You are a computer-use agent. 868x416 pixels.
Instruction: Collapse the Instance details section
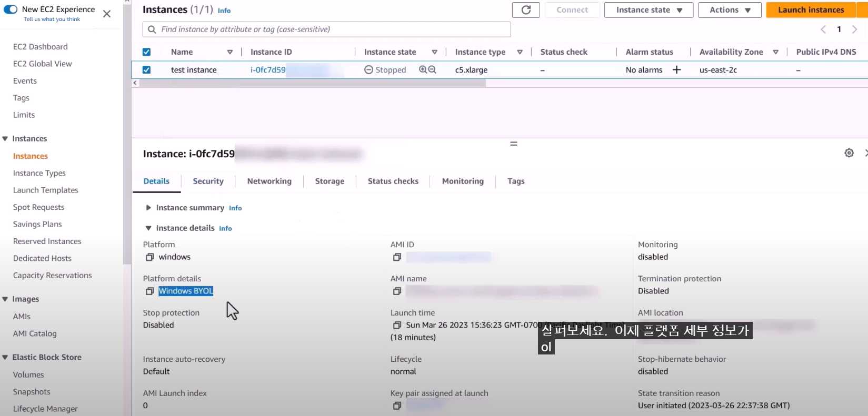[x=148, y=228]
